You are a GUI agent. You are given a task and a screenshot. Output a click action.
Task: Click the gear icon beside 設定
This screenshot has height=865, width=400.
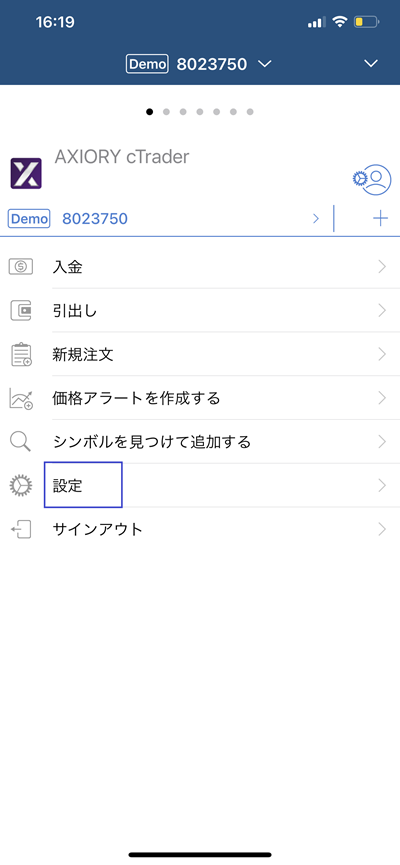(21, 485)
